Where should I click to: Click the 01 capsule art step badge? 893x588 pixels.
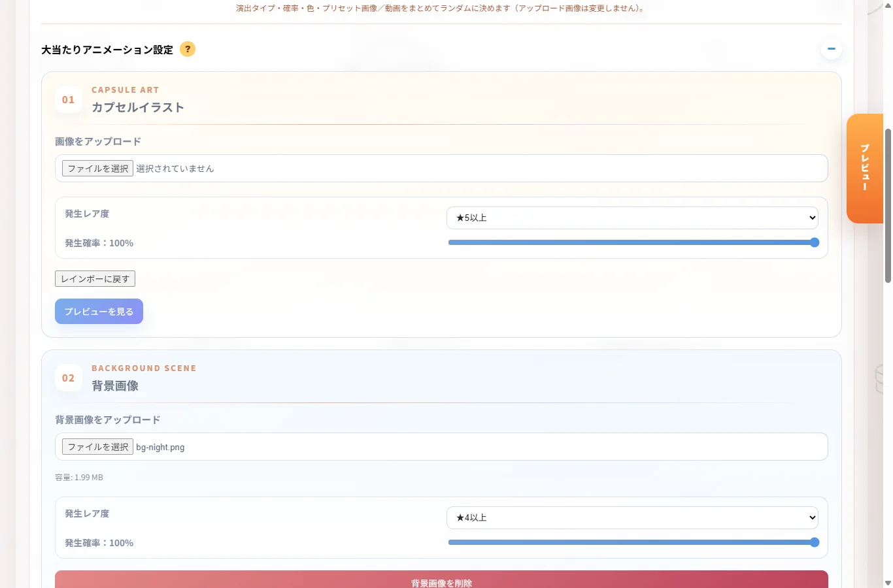[x=69, y=100]
